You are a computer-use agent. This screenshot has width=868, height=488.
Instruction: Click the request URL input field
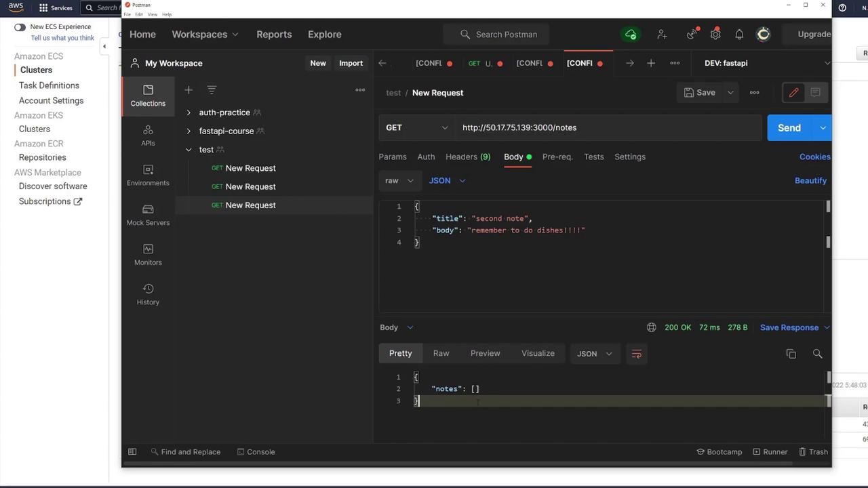click(607, 127)
